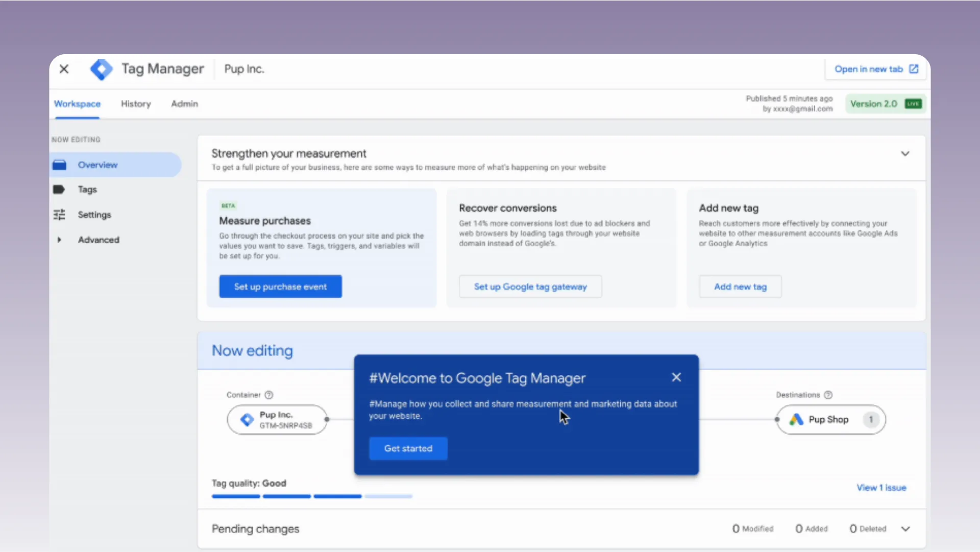Click Get started in welcome dialog
The height and width of the screenshot is (552, 980).
(408, 448)
